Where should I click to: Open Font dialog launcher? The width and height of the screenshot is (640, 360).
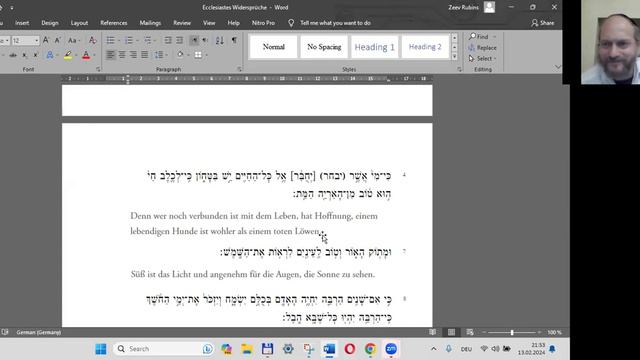coord(98,69)
